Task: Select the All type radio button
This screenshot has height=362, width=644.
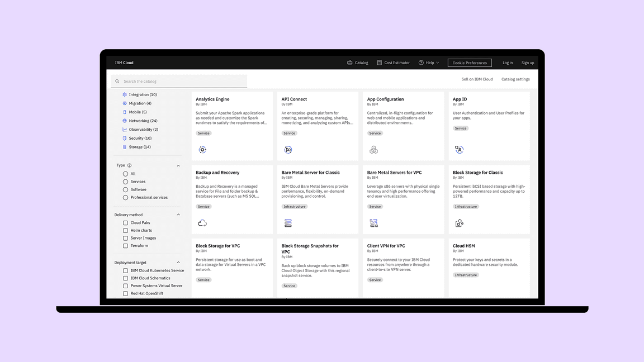Action: (125, 174)
